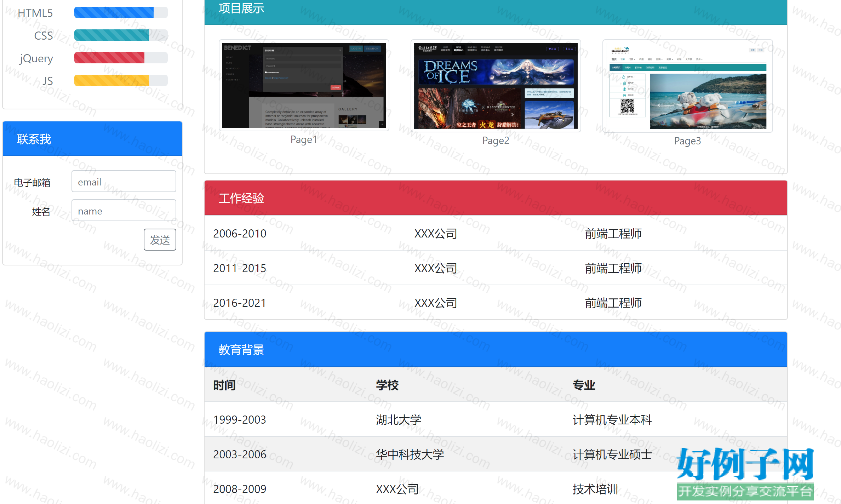This screenshot has width=841, height=504.
Task: Select 前端工程师 in the 2011-2015 row
Action: pos(613,268)
